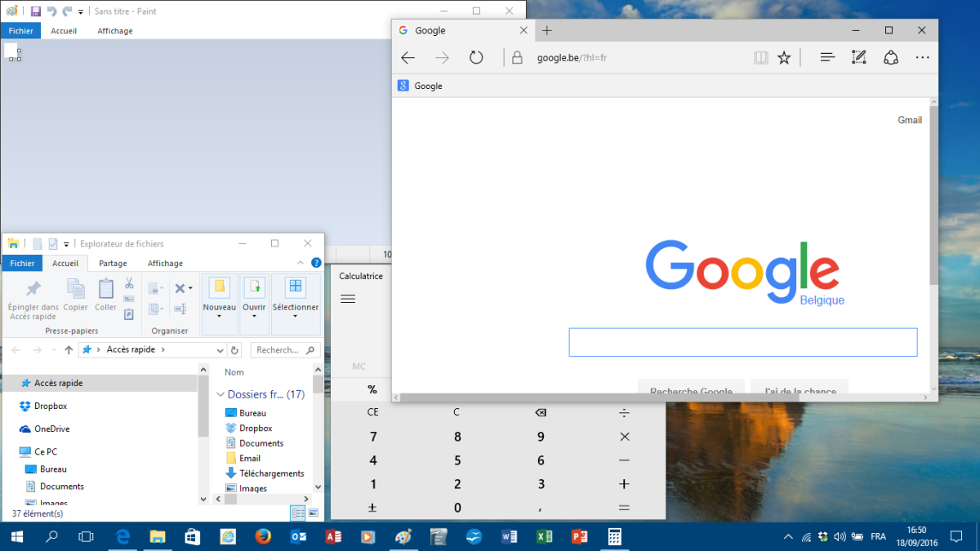This screenshot has width=980, height=551.
Task: Click the rename icon in the Organiser group
Action: click(181, 309)
